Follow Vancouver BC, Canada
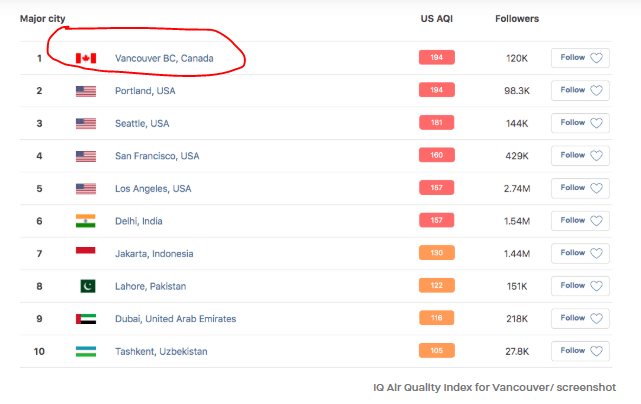 click(x=580, y=58)
